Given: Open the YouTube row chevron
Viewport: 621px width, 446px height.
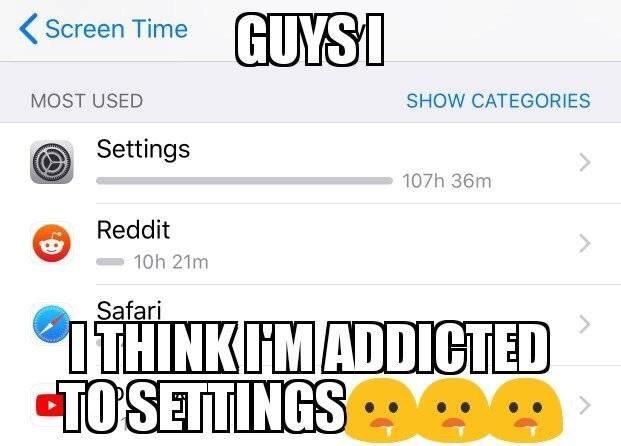Looking at the screenshot, I should pos(585,406).
